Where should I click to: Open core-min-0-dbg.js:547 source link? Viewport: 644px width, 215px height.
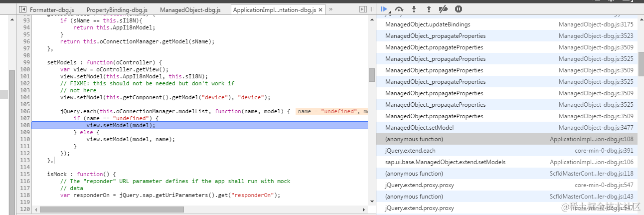pos(604,185)
